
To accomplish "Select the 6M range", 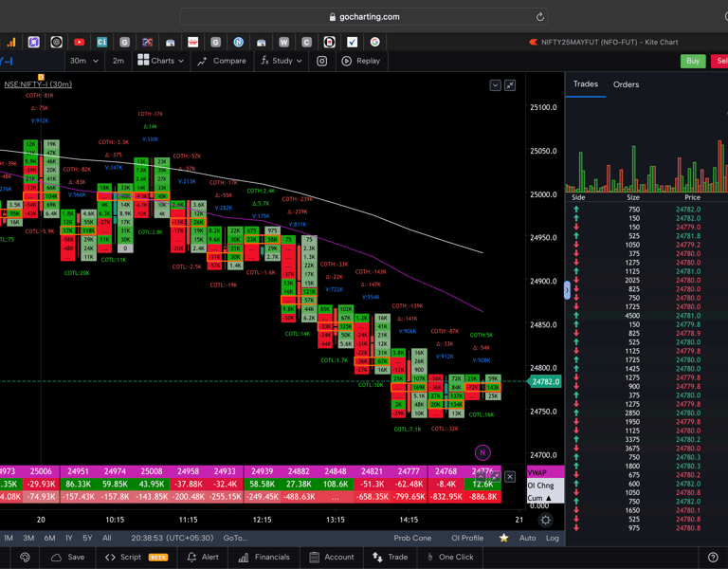I will (x=49, y=538).
